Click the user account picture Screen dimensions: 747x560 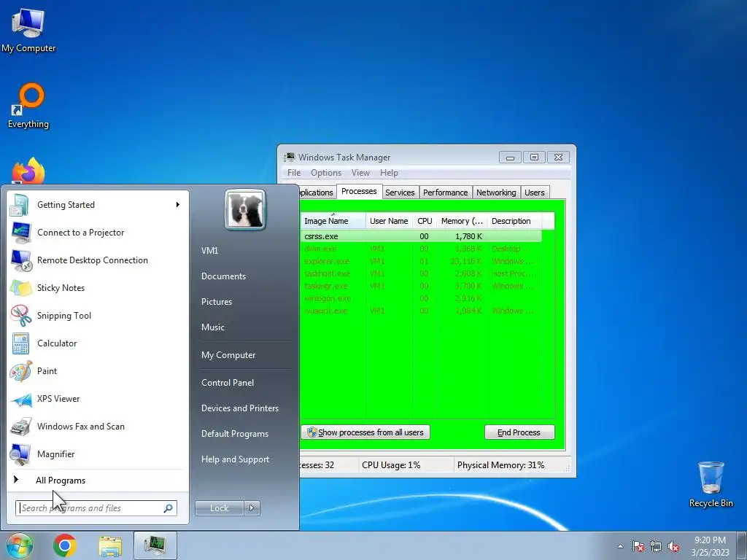(x=245, y=209)
